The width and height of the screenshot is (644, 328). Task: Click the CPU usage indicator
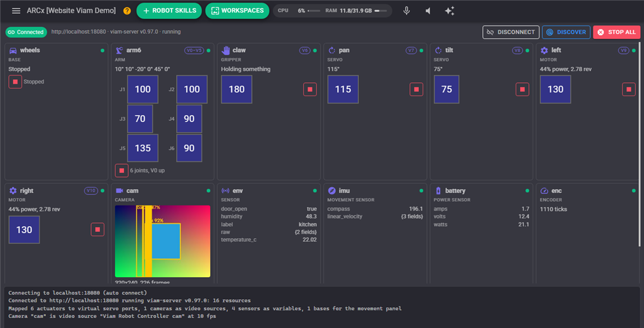point(299,11)
